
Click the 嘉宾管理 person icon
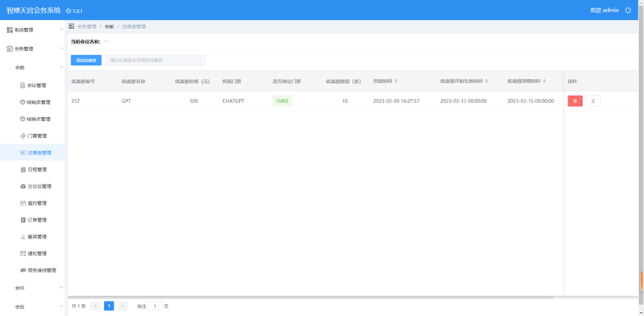23,236
